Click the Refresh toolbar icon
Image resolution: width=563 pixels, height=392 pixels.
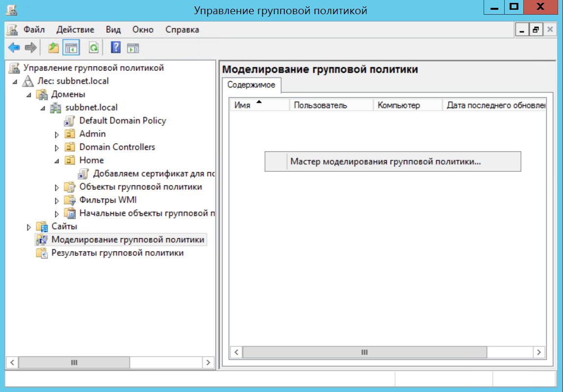click(x=93, y=47)
